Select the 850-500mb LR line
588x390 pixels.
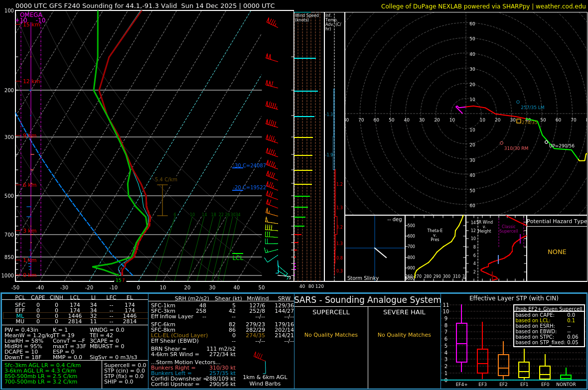[x=41, y=376]
